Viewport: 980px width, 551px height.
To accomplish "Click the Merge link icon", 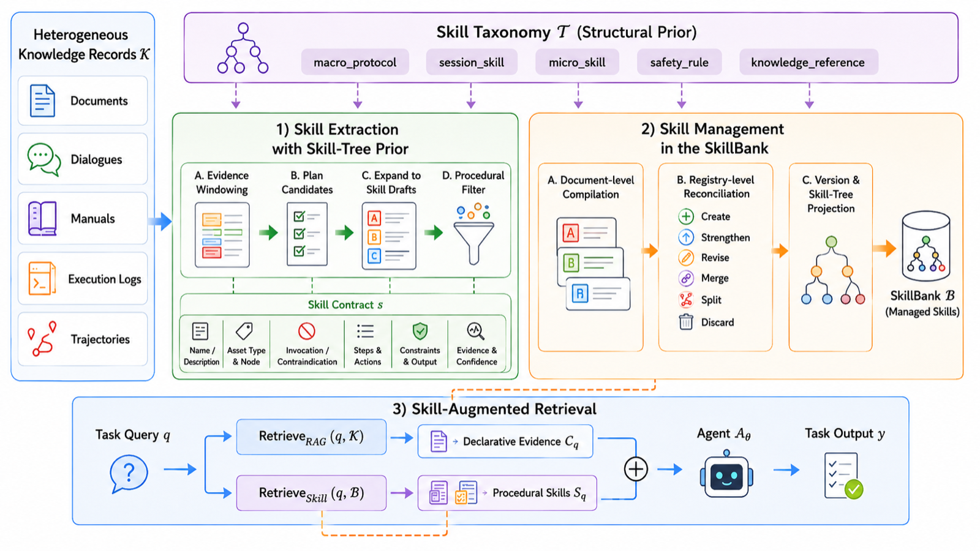I will coord(686,279).
